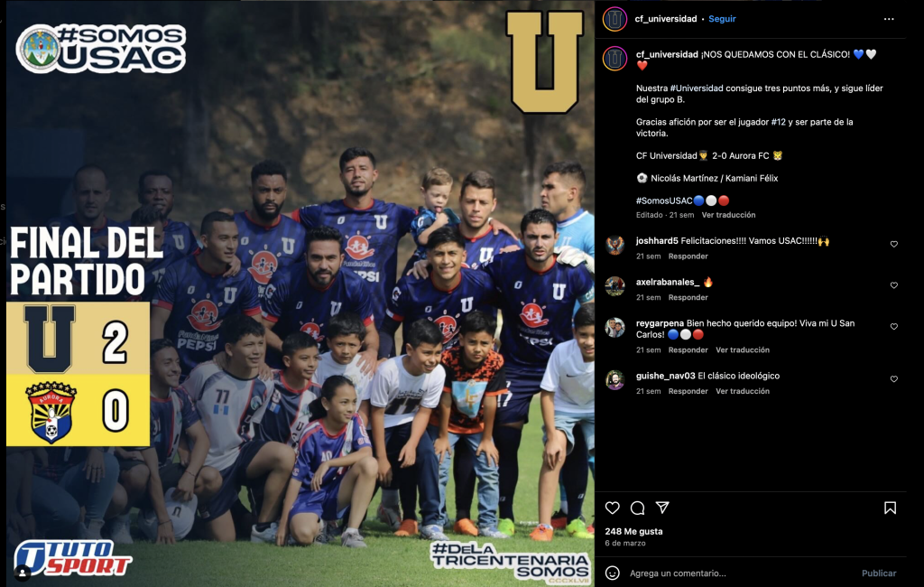Viewport: 924px width, 587px height.
Task: Open the emoji picker in the comment box
Action: [613, 573]
